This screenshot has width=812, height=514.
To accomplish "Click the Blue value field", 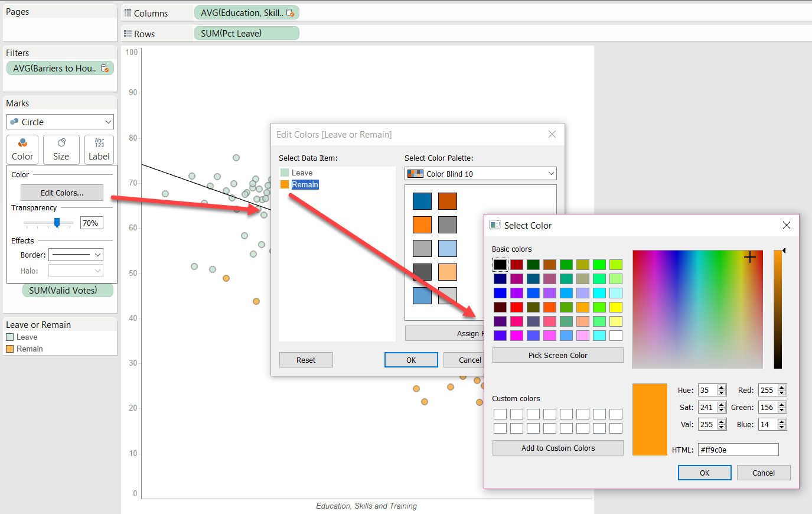I will click(768, 424).
